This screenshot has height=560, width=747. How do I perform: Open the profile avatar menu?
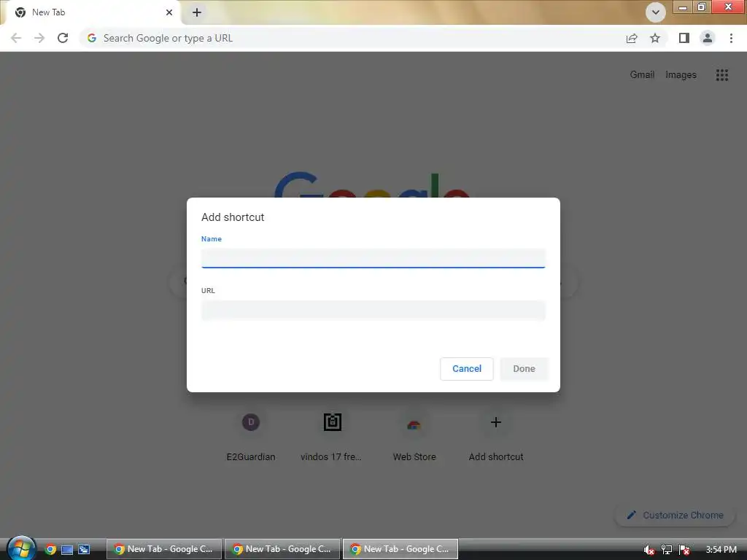pos(708,38)
